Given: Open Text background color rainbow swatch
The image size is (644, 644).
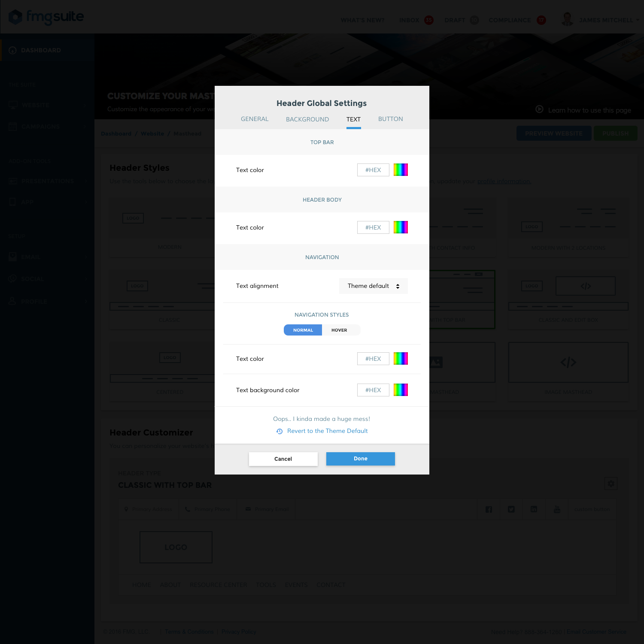Looking at the screenshot, I should click(x=401, y=390).
